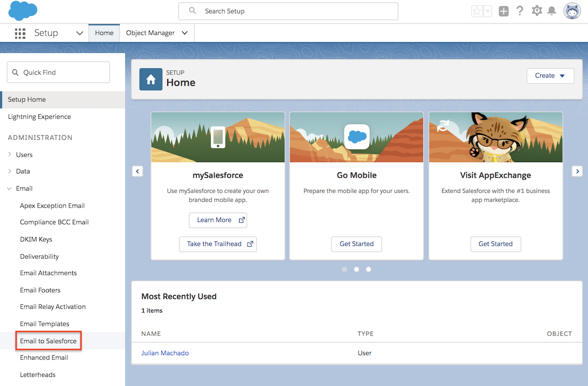This screenshot has height=386, width=588.
Task: Open the global actions plus icon
Action: (503, 10)
